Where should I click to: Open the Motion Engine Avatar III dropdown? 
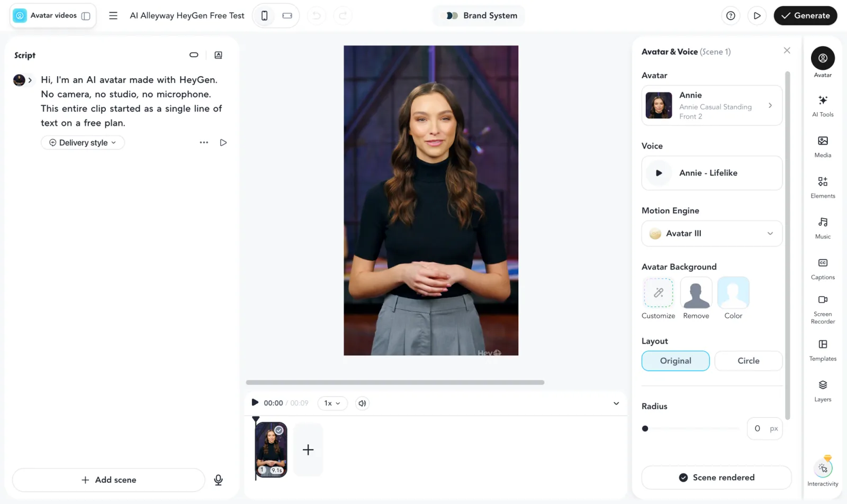(x=711, y=233)
